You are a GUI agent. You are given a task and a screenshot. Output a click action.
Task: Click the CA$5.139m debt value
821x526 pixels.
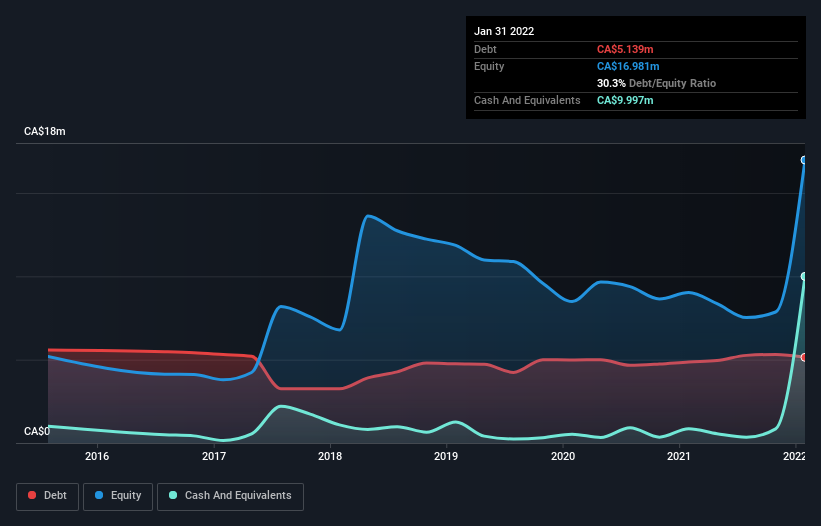click(625, 49)
